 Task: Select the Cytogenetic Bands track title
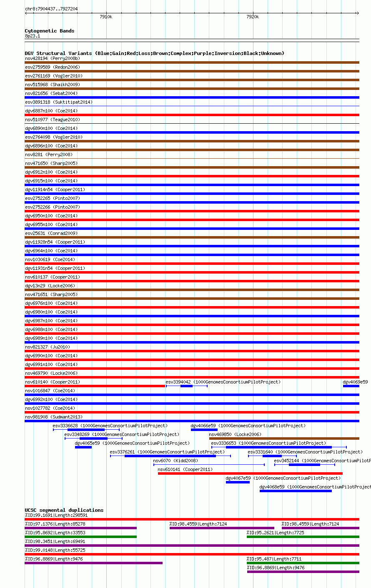pyautogui.click(x=50, y=31)
